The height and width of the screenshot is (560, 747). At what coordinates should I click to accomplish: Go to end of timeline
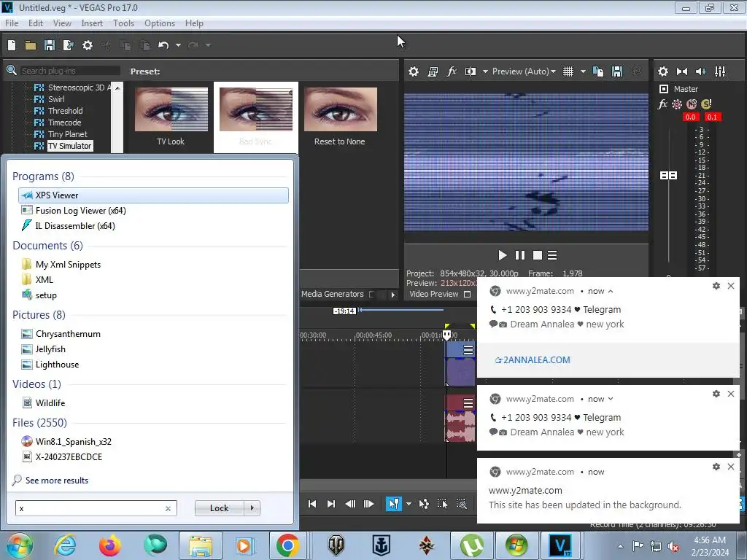pos(331,504)
